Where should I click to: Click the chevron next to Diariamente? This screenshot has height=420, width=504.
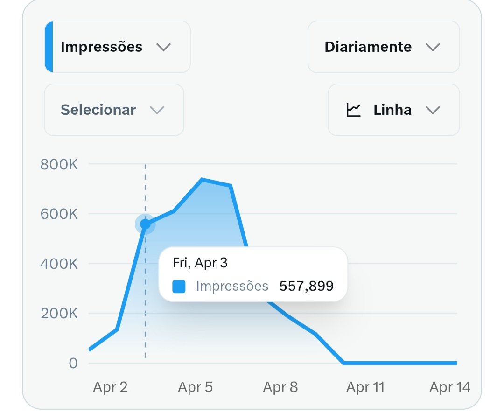pos(433,47)
